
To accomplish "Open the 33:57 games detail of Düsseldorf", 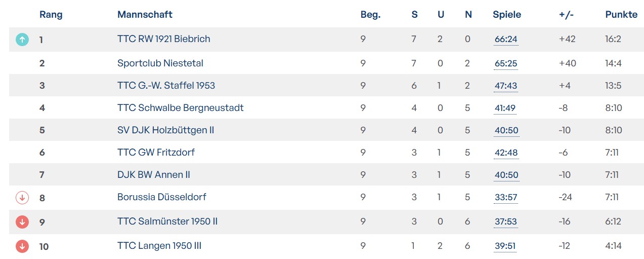I will (506, 198).
